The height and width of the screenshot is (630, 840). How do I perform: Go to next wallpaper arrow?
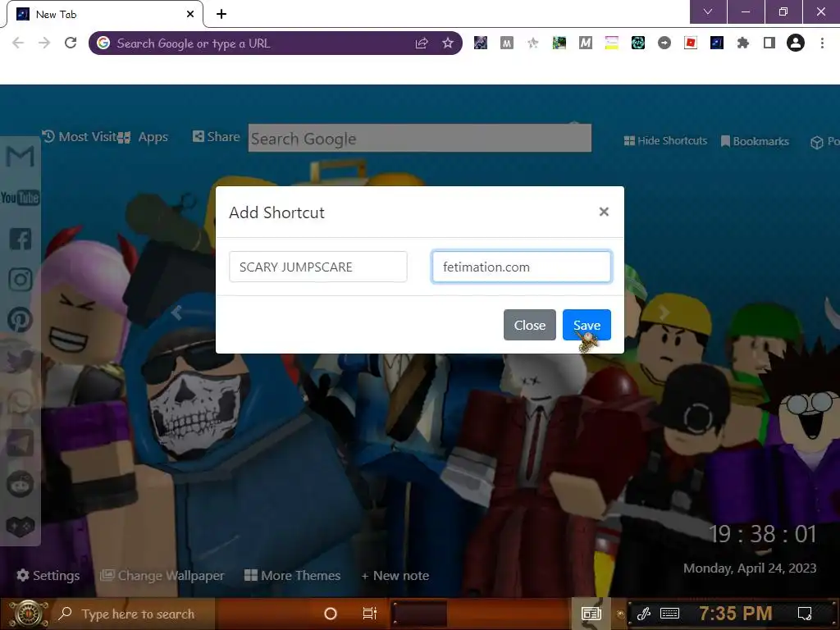click(664, 313)
